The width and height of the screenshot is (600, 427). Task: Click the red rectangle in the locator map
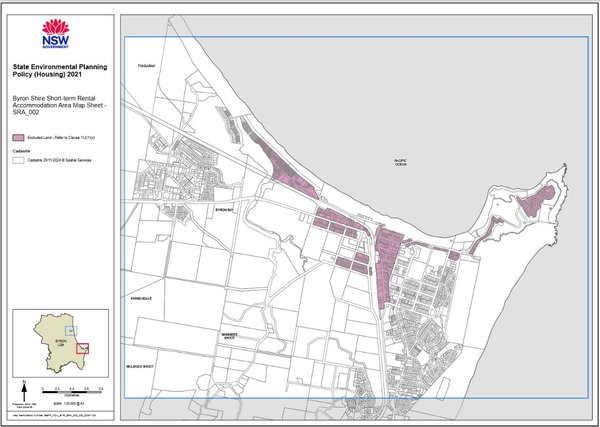[82, 348]
